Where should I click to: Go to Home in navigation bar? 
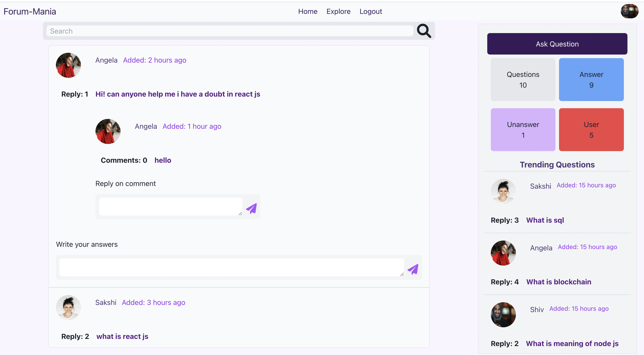pyautogui.click(x=308, y=11)
